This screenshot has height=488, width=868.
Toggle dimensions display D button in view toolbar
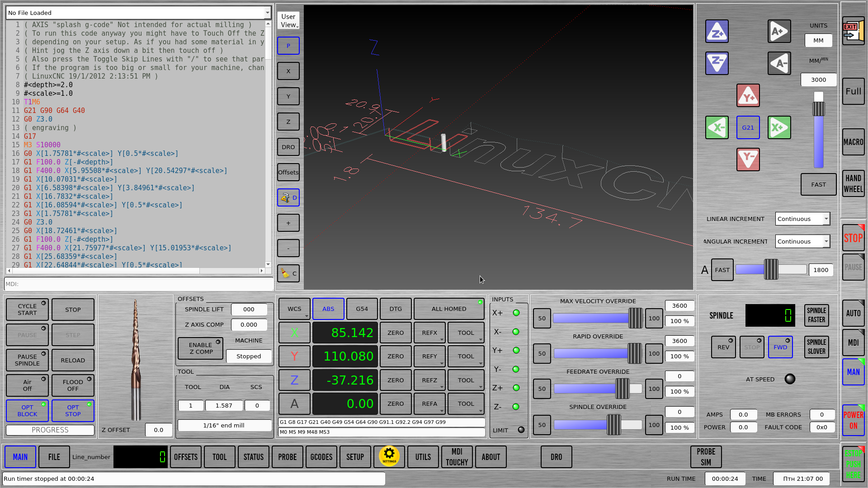coord(288,197)
